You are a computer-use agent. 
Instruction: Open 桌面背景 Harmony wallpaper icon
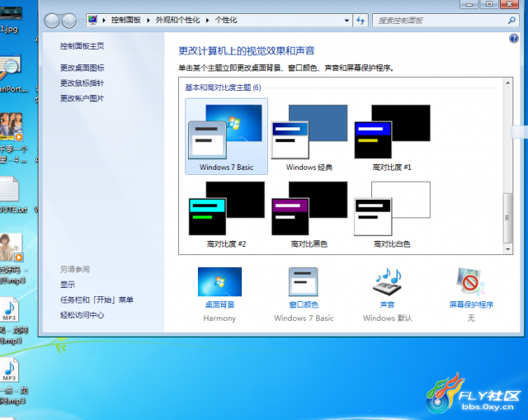[x=219, y=282]
